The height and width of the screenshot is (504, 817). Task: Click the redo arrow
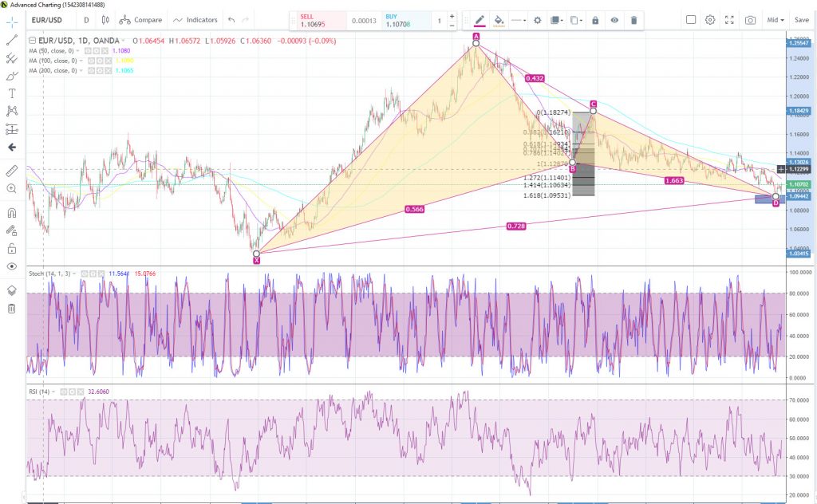pyautogui.click(x=246, y=20)
